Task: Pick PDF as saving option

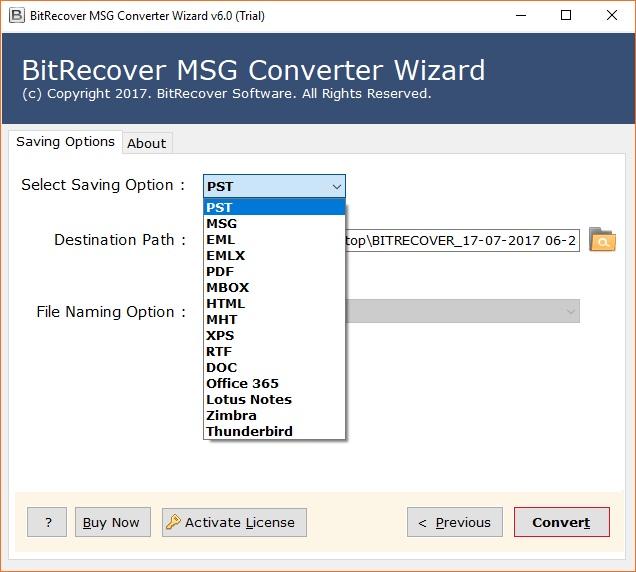Action: (x=274, y=271)
